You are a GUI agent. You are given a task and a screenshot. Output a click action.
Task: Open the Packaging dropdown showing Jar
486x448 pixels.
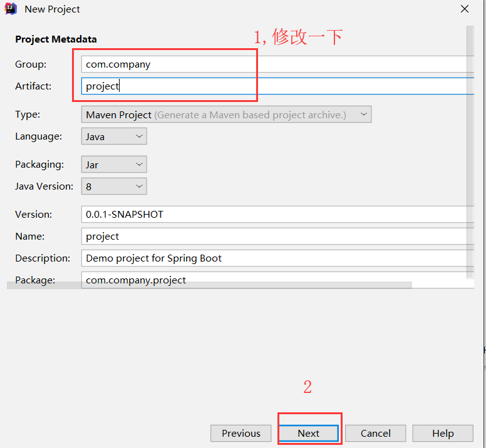(x=114, y=165)
